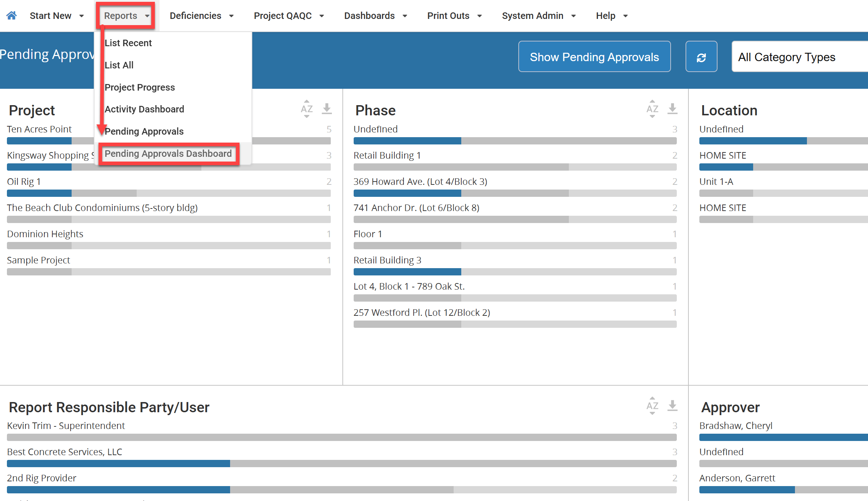Open Pending Approvals Dashboard entry
Viewport: 868px width, 501px height.
168,154
